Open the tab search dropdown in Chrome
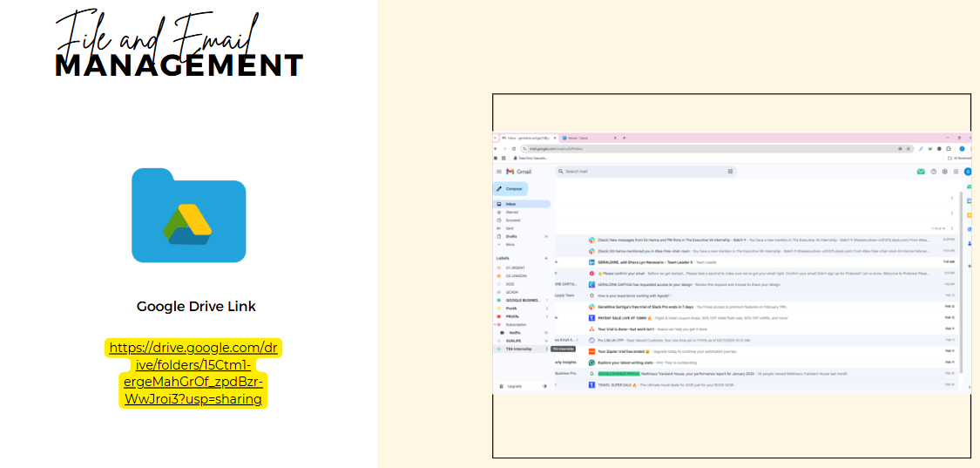The width and height of the screenshot is (980, 468). (495, 138)
